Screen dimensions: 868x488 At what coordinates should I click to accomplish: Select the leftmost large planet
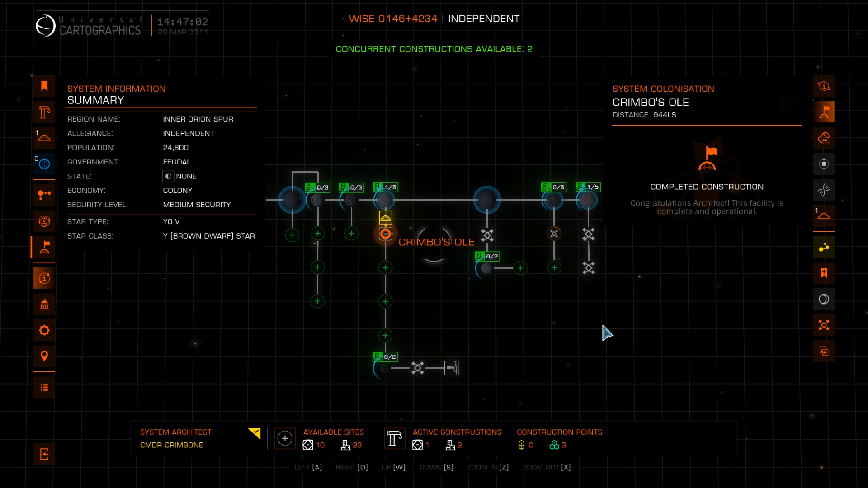click(292, 200)
